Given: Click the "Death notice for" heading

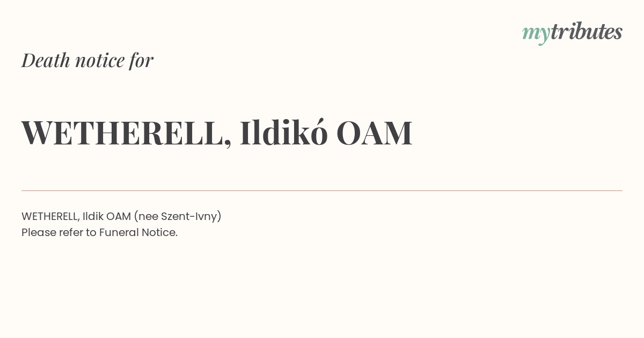Looking at the screenshot, I should [x=87, y=60].
